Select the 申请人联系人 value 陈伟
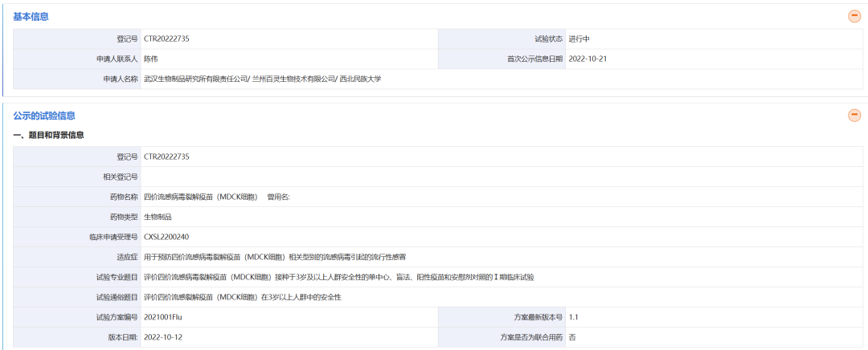This screenshot has width=868, height=350. (150, 59)
